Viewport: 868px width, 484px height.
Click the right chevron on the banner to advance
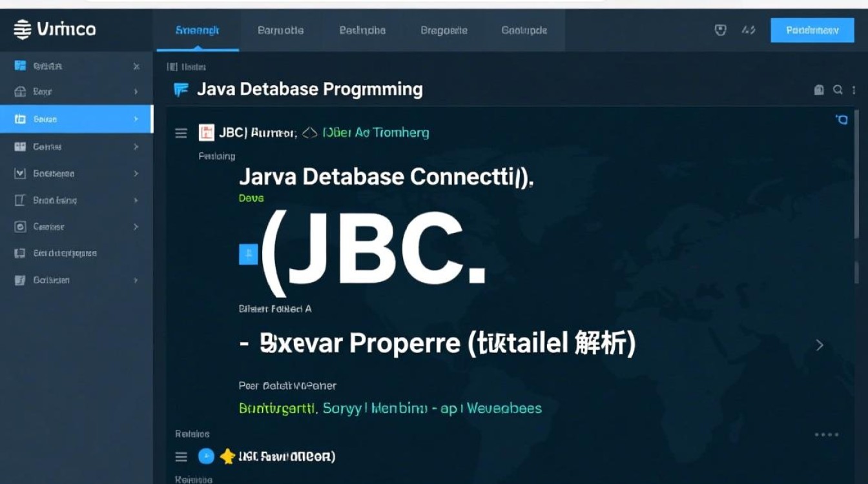point(820,345)
